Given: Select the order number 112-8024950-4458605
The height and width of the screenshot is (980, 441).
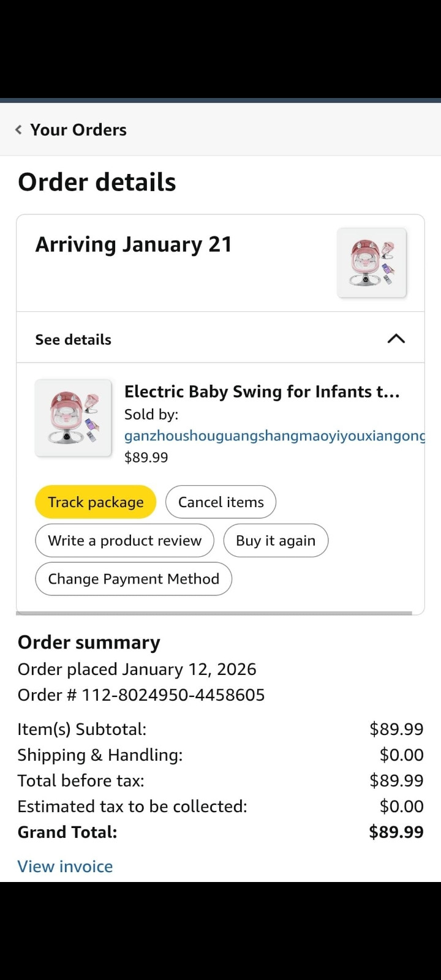Looking at the screenshot, I should [x=173, y=695].
